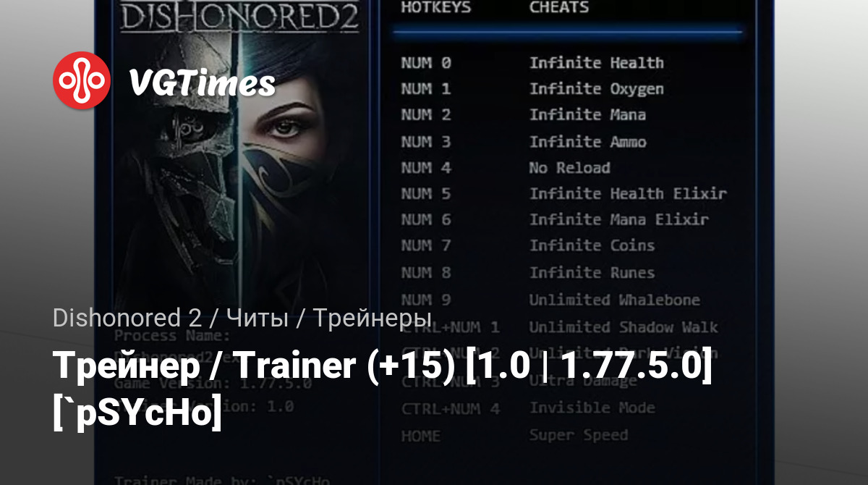This screenshot has height=485, width=868.
Task: Click the Dishonored 2 title logo
Action: click(x=239, y=17)
